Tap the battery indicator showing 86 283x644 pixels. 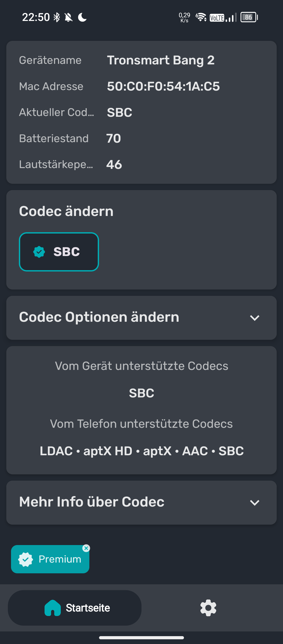click(249, 18)
